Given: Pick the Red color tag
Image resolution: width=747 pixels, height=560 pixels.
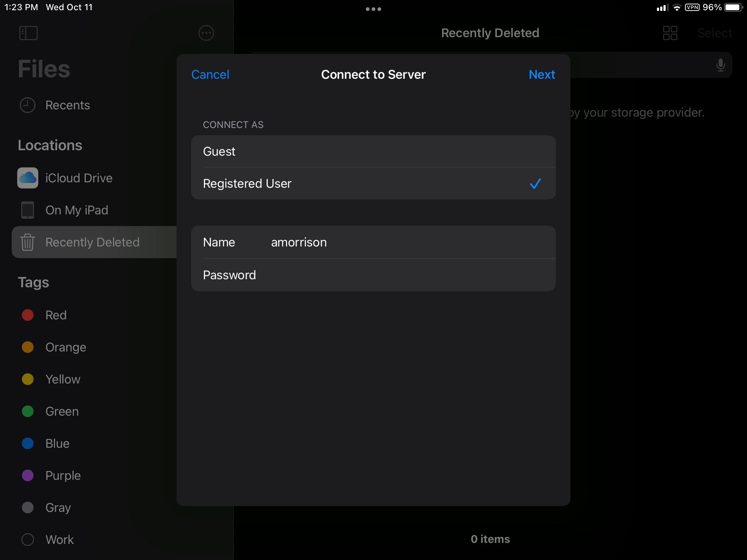Looking at the screenshot, I should [55, 315].
